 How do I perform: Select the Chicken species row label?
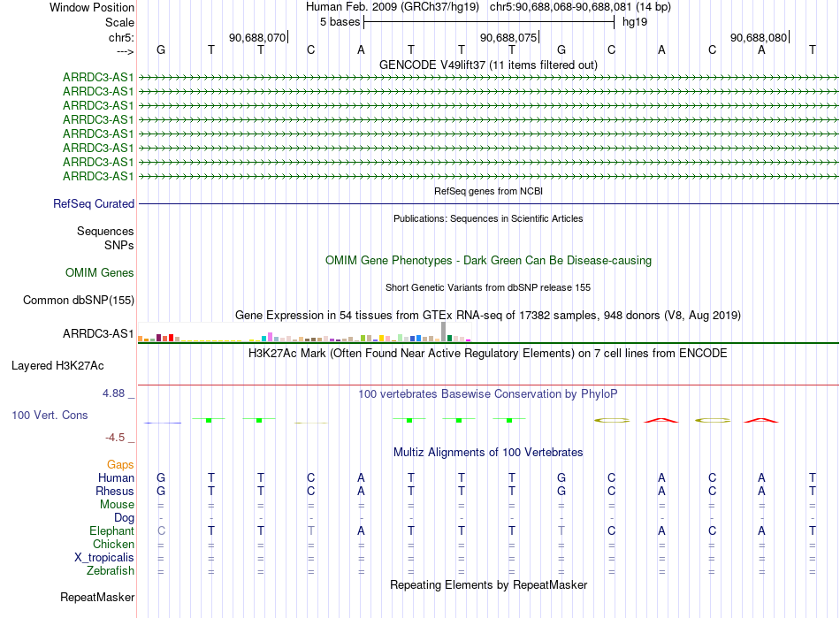[113, 544]
